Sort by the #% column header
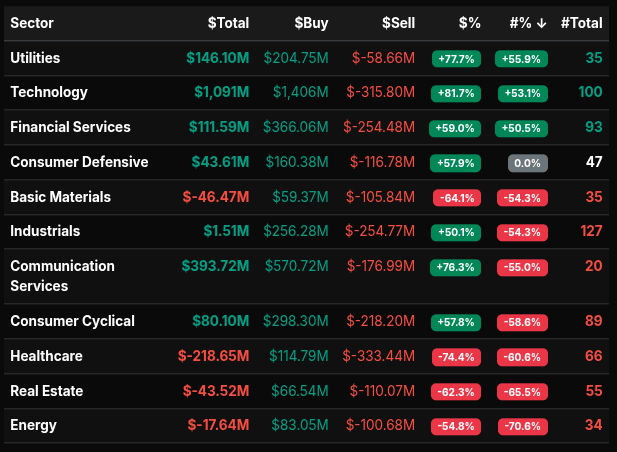Viewport: 617px width, 452px height. (x=526, y=22)
